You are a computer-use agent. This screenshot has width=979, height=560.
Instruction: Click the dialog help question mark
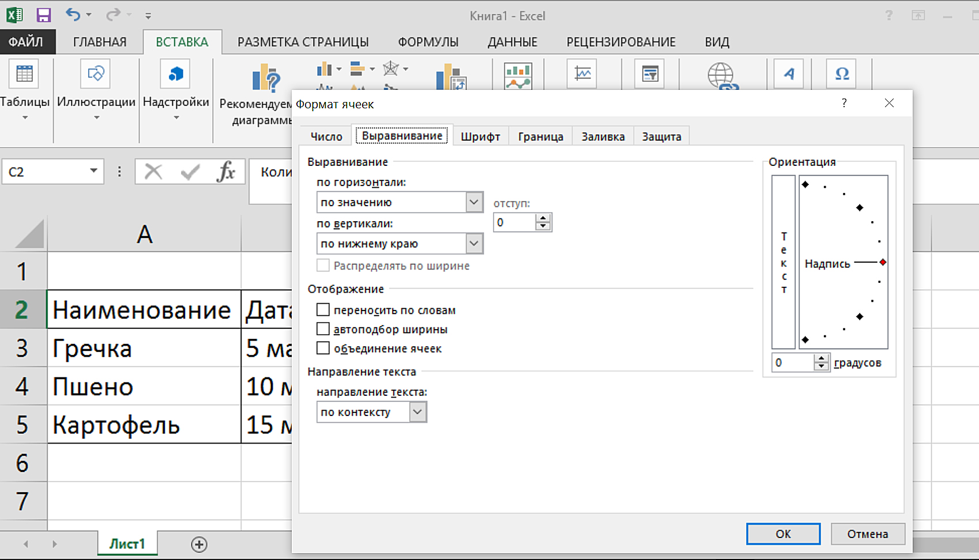[x=844, y=103]
